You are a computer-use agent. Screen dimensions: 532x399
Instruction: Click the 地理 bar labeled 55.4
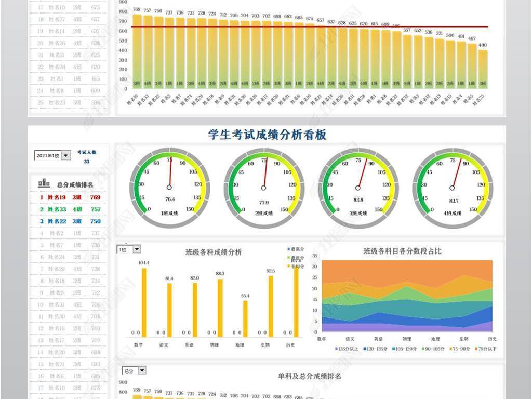(245, 318)
